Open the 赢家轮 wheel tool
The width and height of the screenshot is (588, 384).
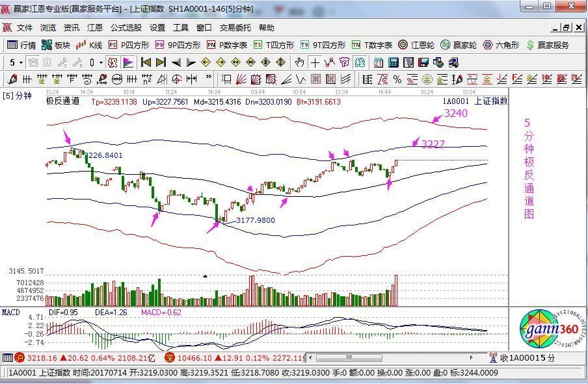click(x=459, y=45)
